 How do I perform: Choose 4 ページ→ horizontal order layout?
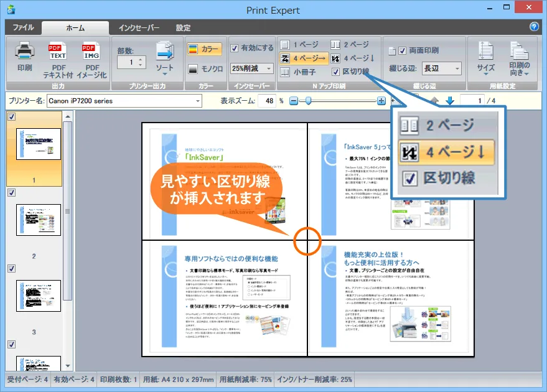[304, 58]
